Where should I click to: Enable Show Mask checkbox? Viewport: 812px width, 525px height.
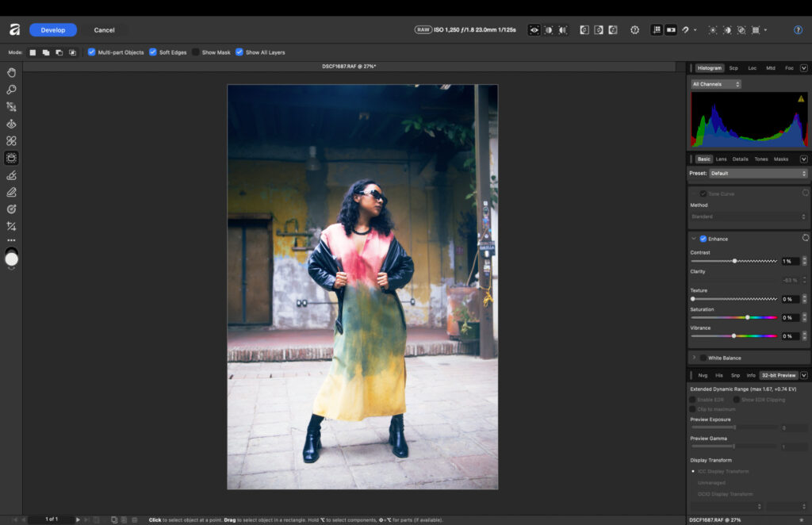click(195, 52)
